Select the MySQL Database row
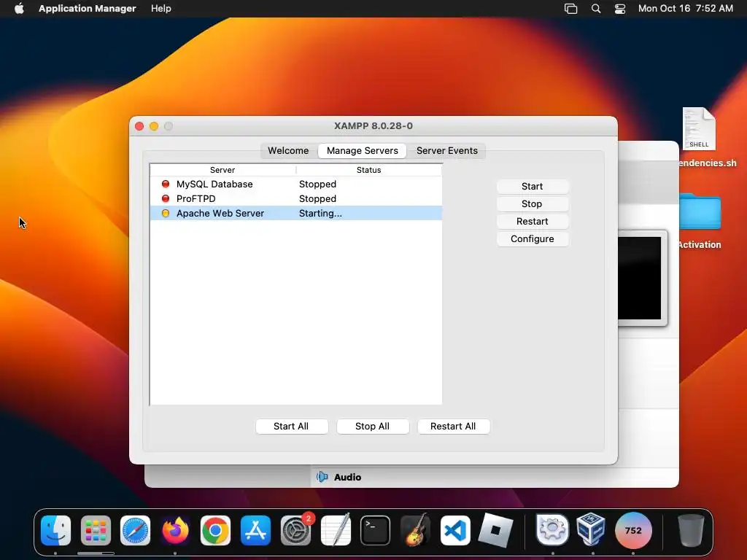Viewport: 747px width, 560px height. [x=296, y=184]
